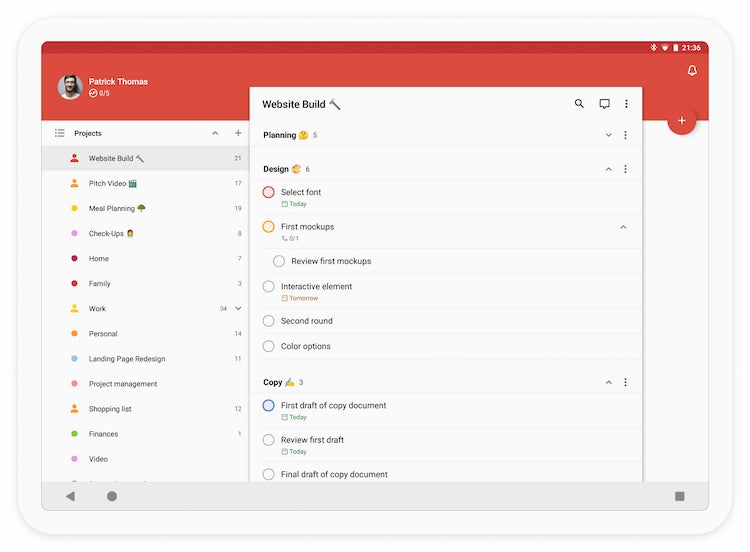750x552 pixels.
Task: Complete the Select font task
Action: 268,192
